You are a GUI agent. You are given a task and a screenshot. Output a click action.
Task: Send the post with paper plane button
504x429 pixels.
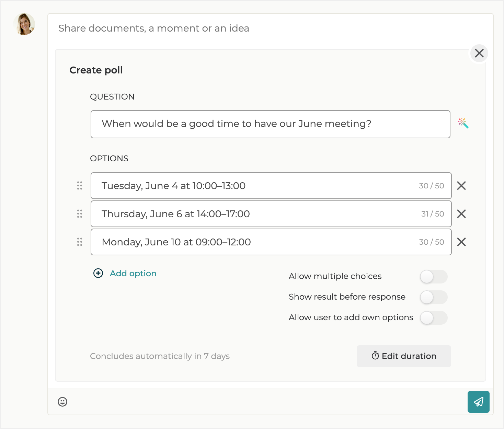[478, 402]
